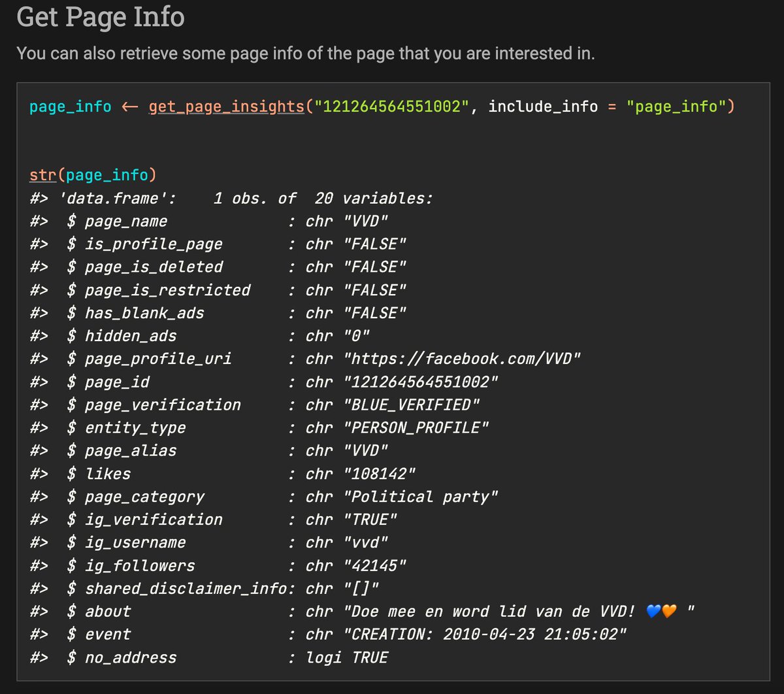Click the $ page_id field name

(108, 382)
